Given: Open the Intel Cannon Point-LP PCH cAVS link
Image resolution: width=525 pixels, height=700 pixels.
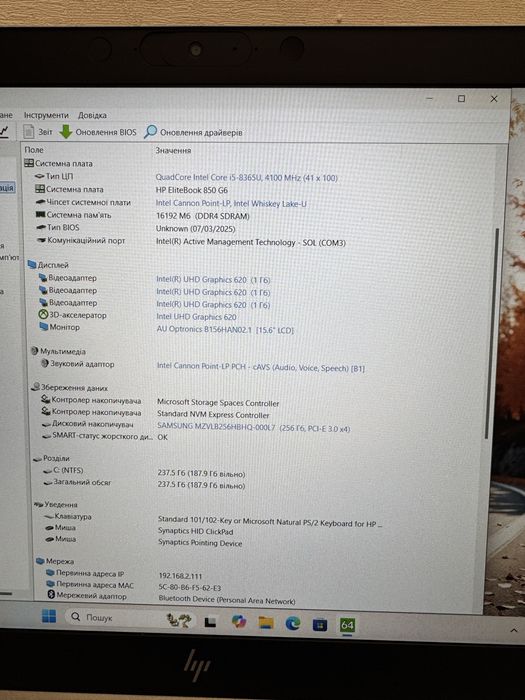Looking at the screenshot, I should [x=261, y=367].
